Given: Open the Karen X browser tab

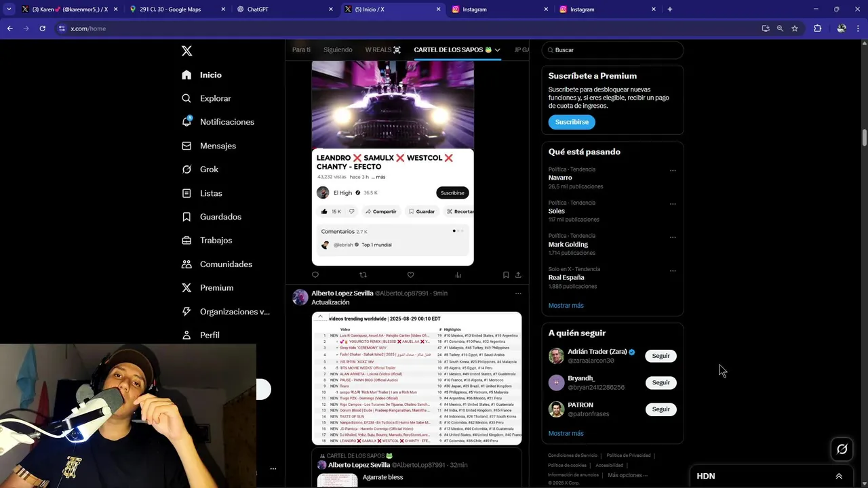Looking at the screenshot, I should (69, 9).
